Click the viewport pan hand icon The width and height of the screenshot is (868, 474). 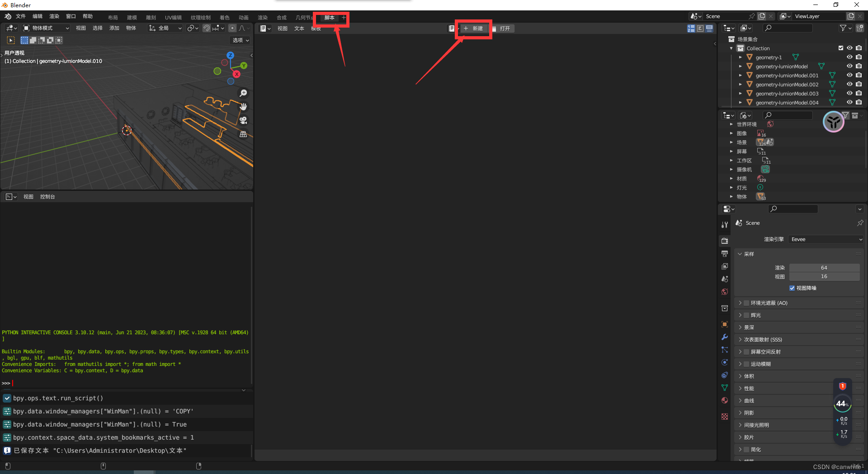tap(243, 107)
